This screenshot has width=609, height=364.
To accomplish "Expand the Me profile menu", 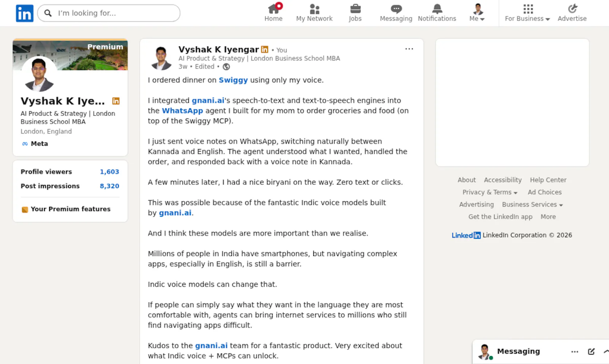I will point(477,13).
